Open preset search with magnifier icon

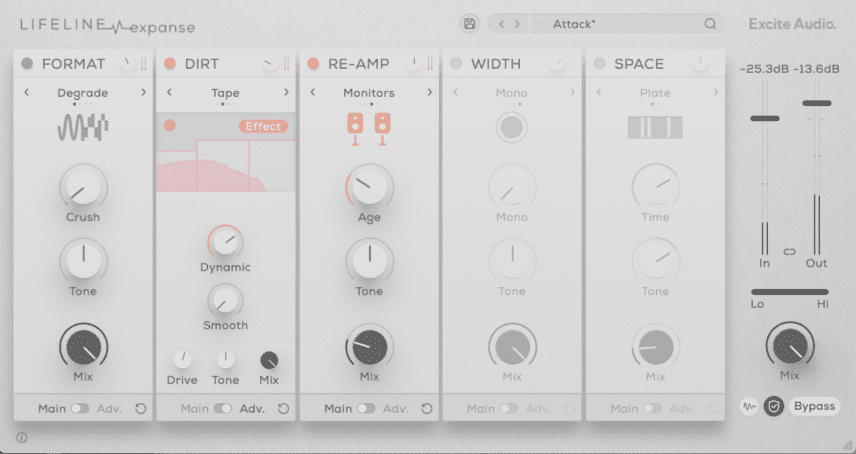pyautogui.click(x=710, y=24)
